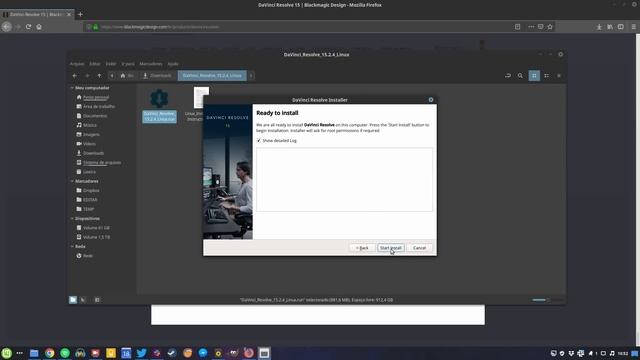Show tree view sidebar via status bar icon
The width and height of the screenshot is (640, 360).
click(83, 300)
